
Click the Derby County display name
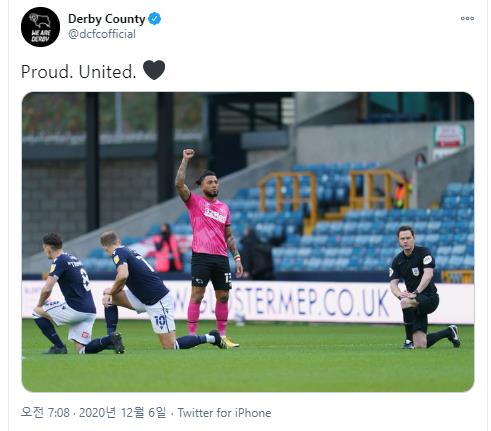[107, 19]
